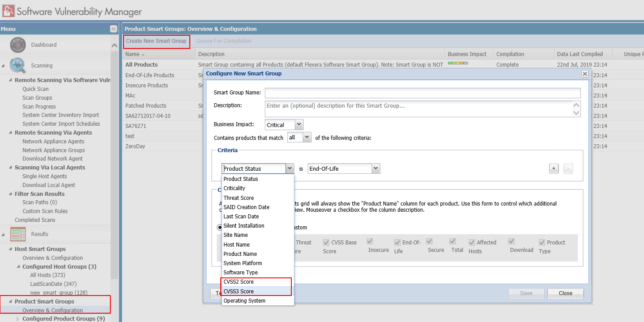This screenshot has width=644, height=322.
Task: Toggle the End-Of-Life column checkbox
Action: (x=397, y=242)
